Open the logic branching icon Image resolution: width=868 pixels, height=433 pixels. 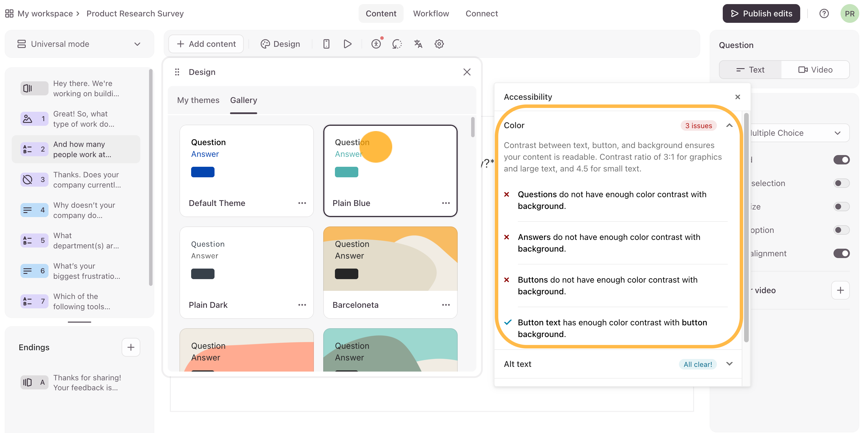[x=397, y=44]
